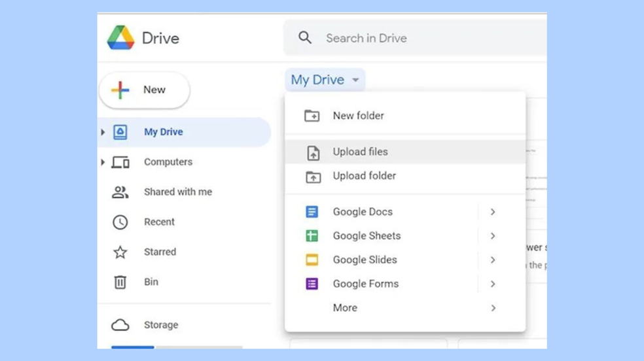Screen dimensions: 644x361
Task: Click the storage usage progress bar
Action: point(177,347)
